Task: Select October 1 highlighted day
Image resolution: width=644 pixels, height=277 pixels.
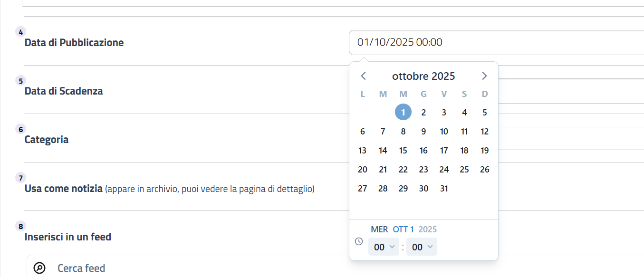Action: coord(403,113)
